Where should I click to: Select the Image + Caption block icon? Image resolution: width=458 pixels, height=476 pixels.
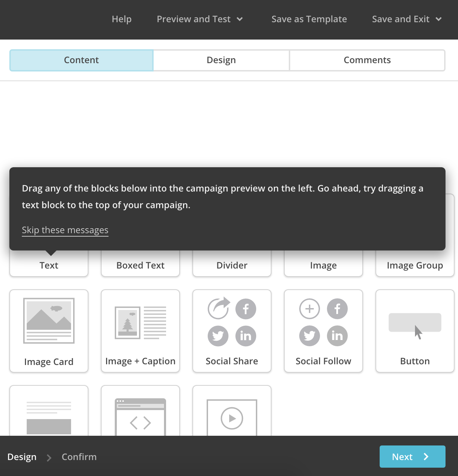[140, 323]
